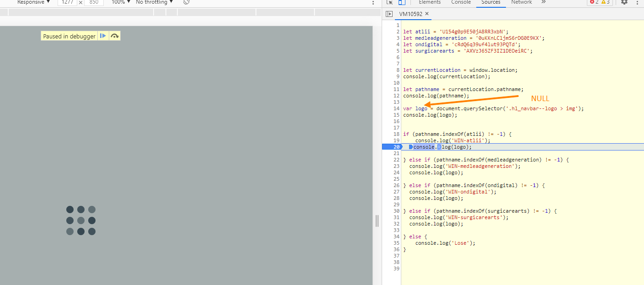Click the viewport width field 1277
644x285 pixels.
(x=67, y=2)
